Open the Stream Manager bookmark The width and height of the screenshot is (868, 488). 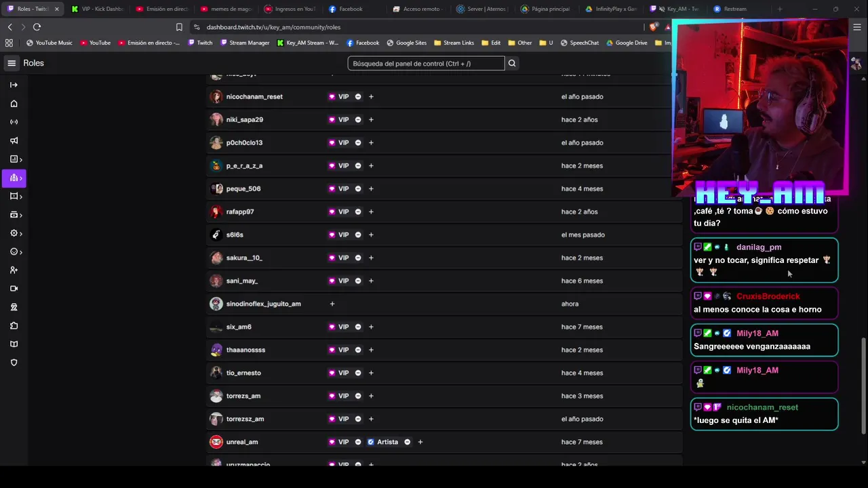[245, 43]
